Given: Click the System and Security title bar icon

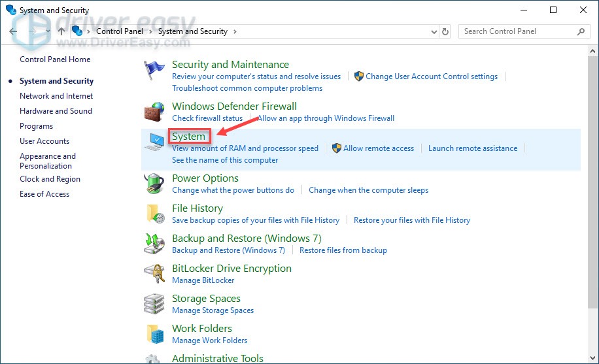Looking at the screenshot, I should (10, 10).
